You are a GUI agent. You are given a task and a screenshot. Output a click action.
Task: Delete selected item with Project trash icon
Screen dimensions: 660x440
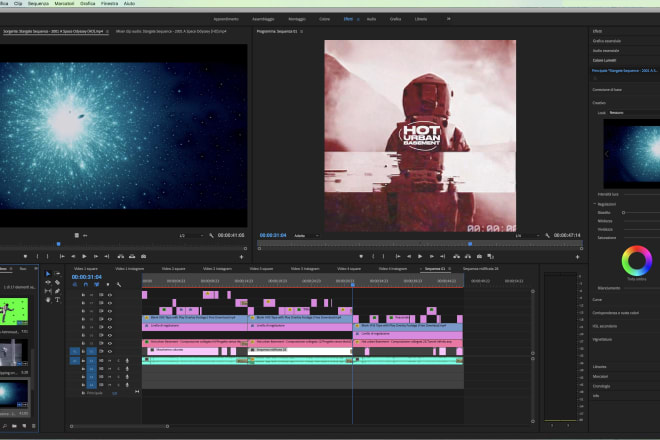pos(34,426)
